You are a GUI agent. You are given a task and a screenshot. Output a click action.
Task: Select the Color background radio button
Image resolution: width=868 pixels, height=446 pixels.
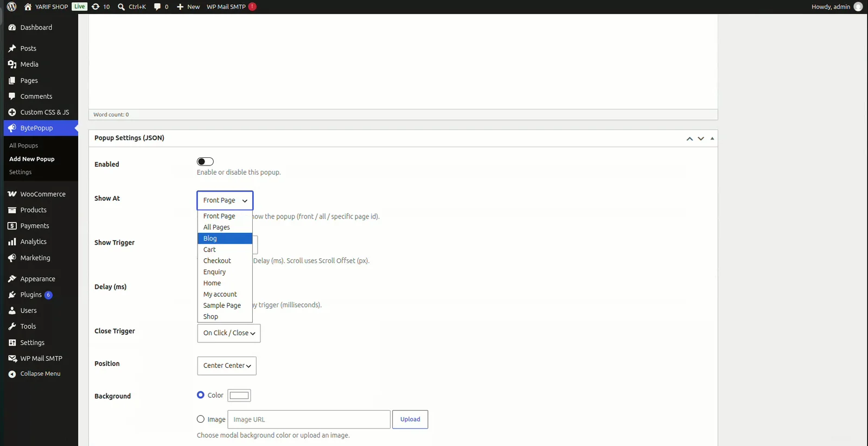(x=201, y=395)
